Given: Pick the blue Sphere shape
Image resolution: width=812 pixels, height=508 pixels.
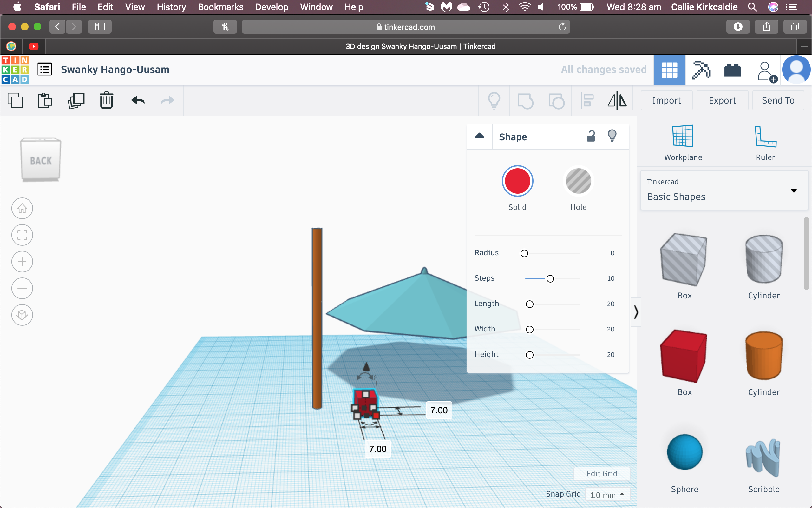Looking at the screenshot, I should click(684, 452).
